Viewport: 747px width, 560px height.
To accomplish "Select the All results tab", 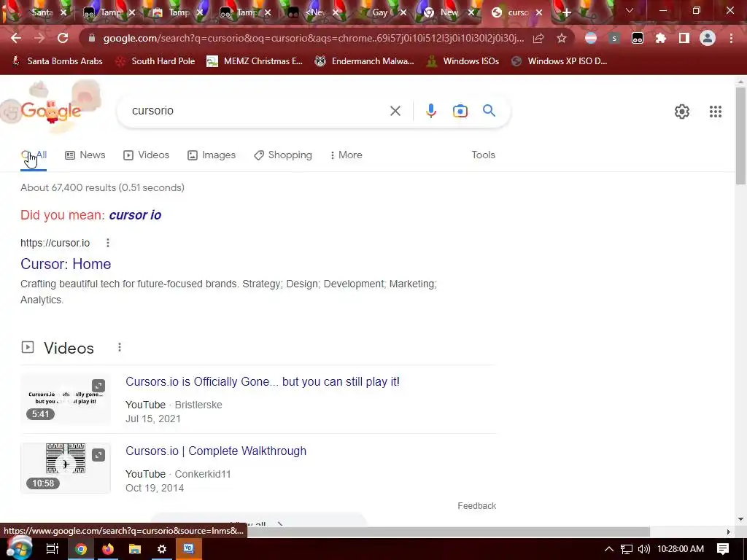I will [34, 155].
